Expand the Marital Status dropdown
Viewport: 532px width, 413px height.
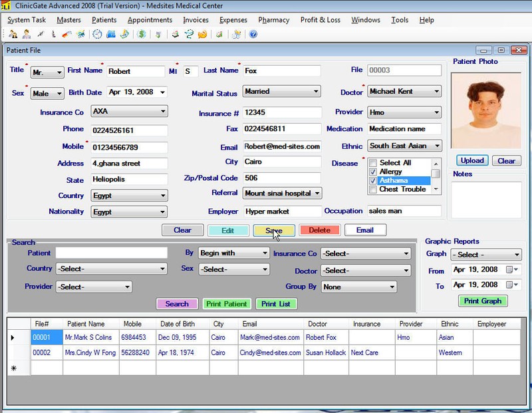tap(281, 91)
